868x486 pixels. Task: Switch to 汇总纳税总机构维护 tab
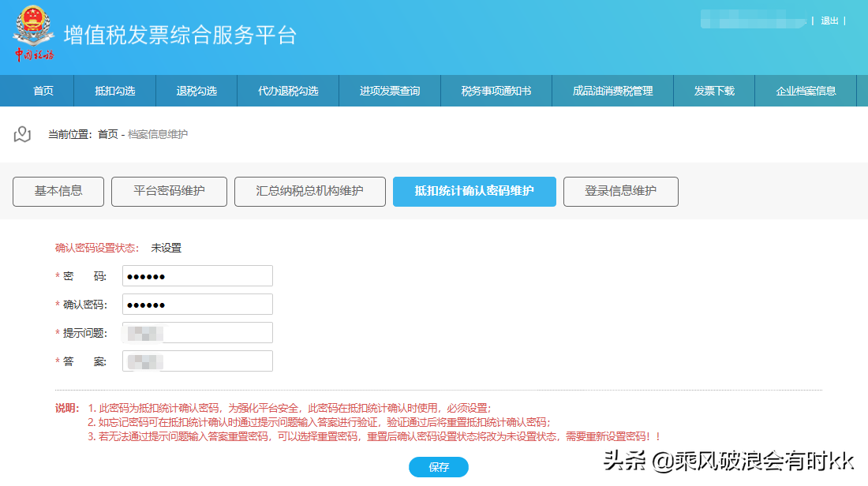click(311, 191)
